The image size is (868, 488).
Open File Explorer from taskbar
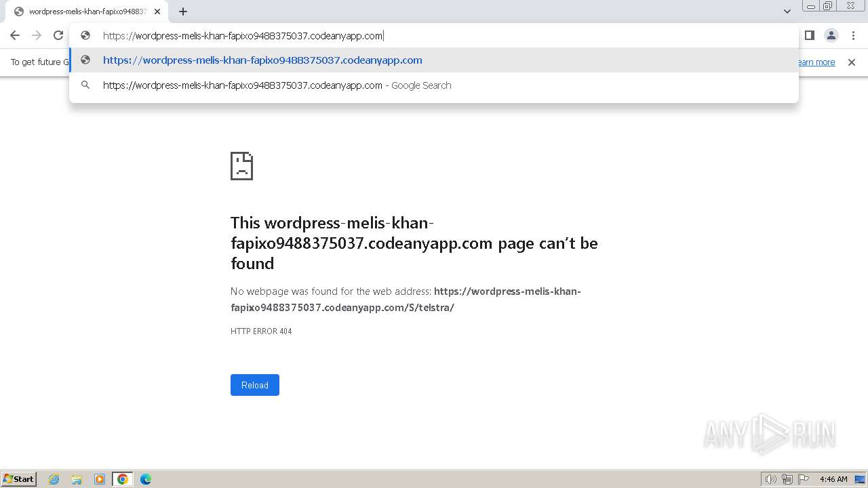point(77,479)
